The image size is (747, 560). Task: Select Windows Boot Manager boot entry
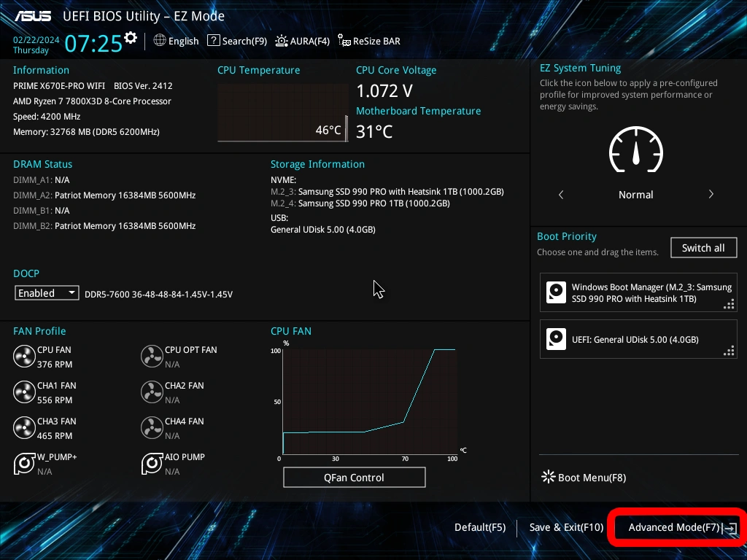[638, 292]
